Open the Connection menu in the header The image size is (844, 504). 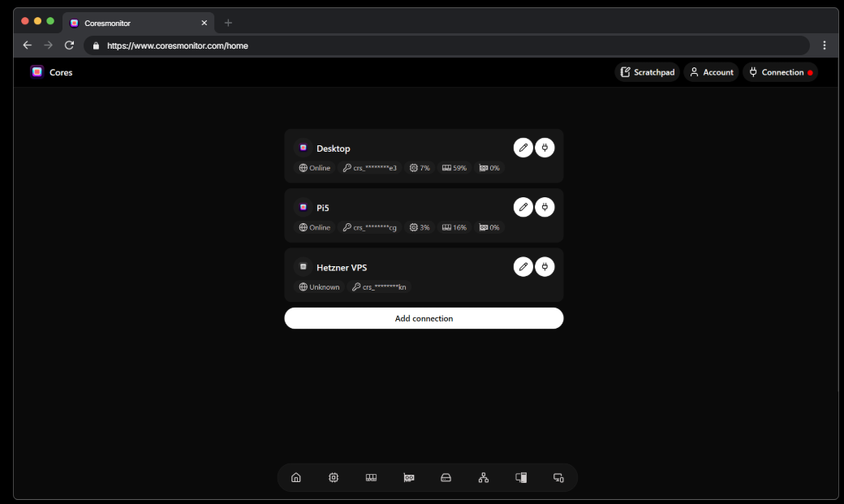tap(780, 71)
